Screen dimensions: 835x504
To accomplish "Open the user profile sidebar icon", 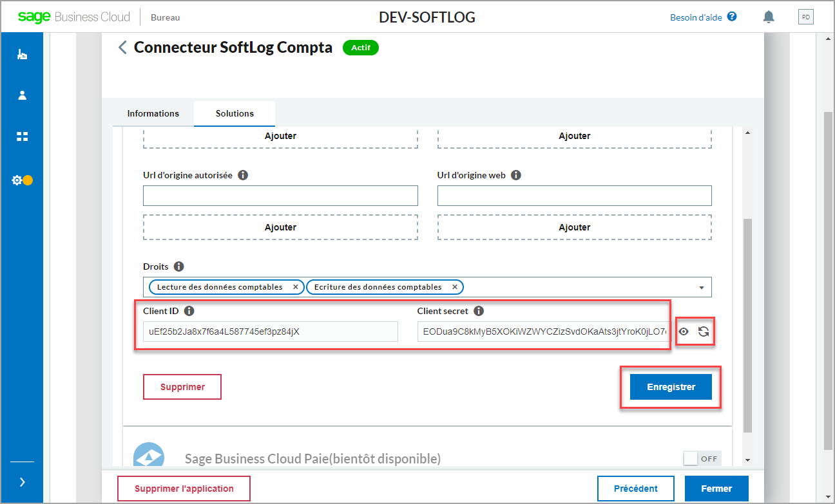I will tap(23, 95).
